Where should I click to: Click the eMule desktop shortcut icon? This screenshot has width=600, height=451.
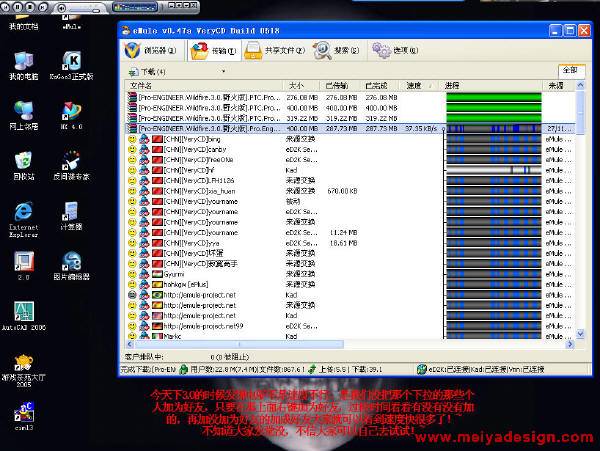pos(72,21)
